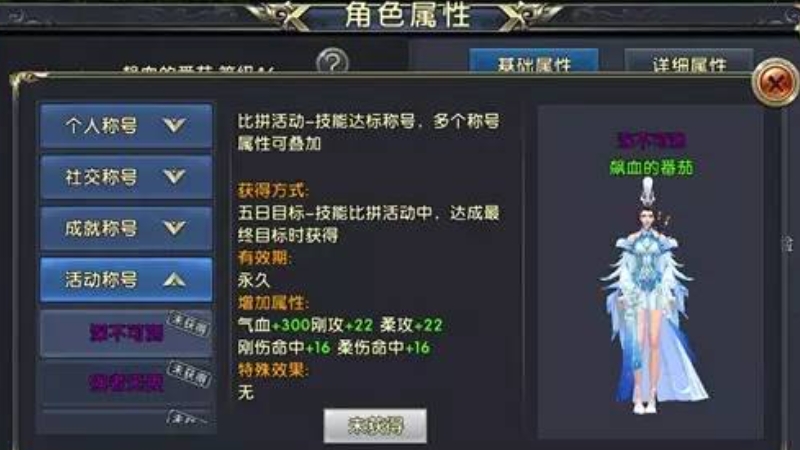Image resolution: width=800 pixels, height=450 pixels.
Task: Expand the 成就称号 category
Action: (x=126, y=228)
